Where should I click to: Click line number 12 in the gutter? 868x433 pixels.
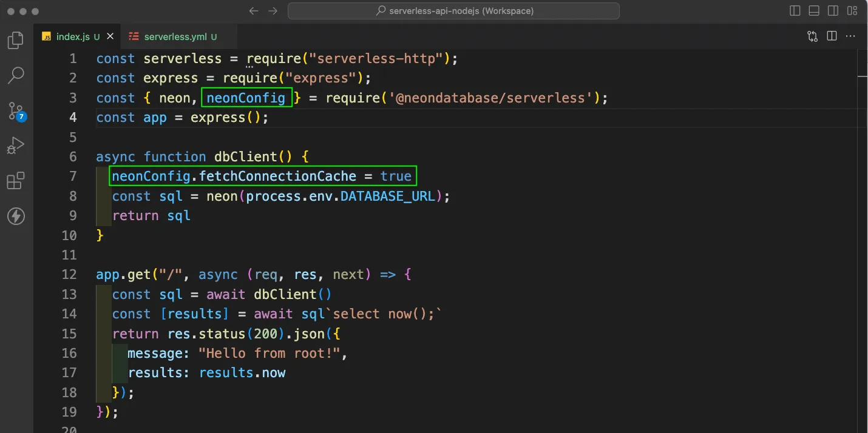point(69,275)
